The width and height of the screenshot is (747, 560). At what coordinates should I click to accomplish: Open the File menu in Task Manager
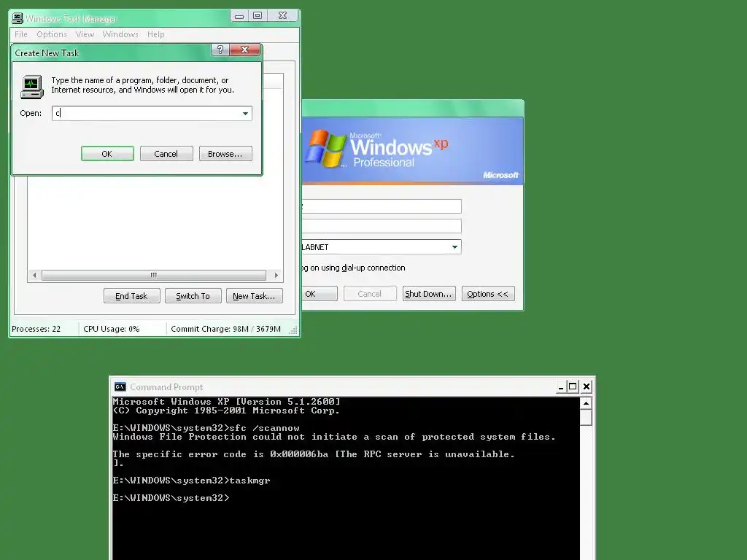coord(21,34)
